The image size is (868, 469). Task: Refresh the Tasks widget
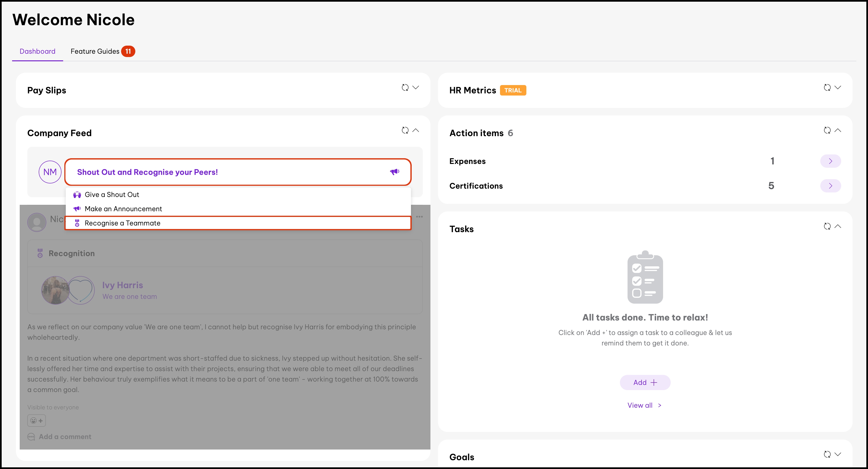coord(827,226)
